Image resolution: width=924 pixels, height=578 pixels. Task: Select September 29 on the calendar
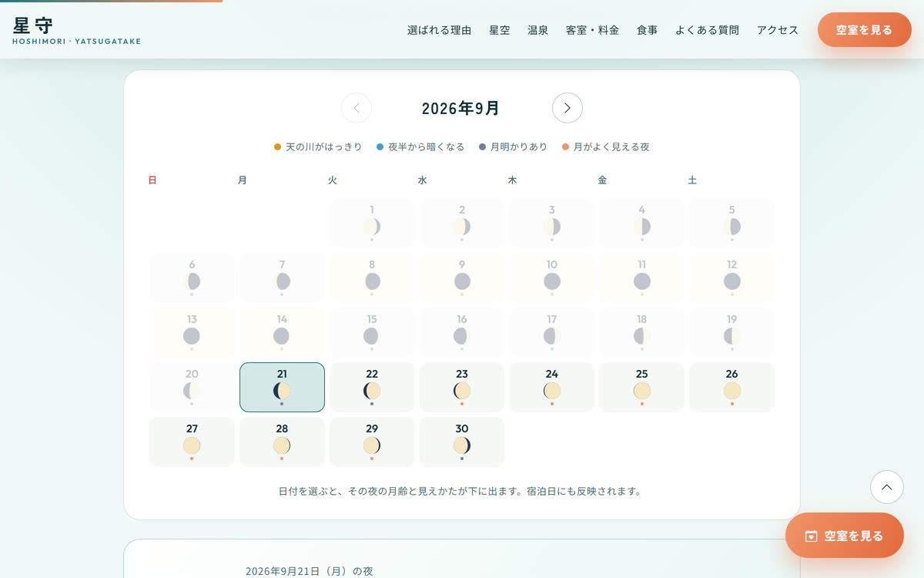pos(372,442)
